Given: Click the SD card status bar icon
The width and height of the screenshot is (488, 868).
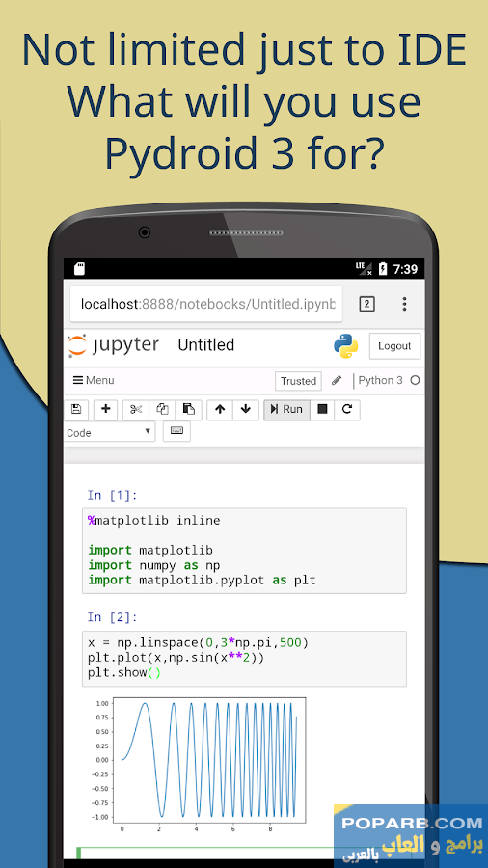Looking at the screenshot, I should (79, 269).
